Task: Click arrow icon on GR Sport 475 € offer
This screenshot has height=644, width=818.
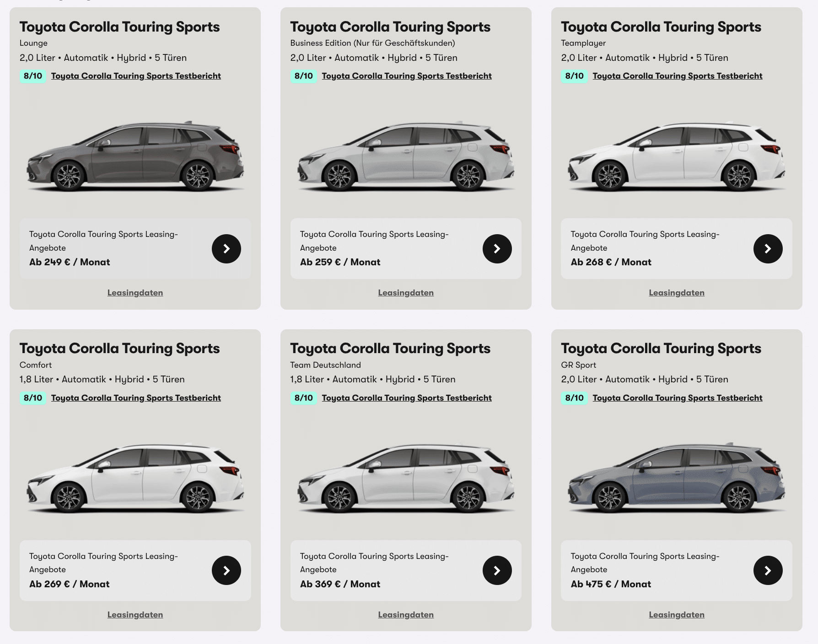Action: (x=768, y=570)
